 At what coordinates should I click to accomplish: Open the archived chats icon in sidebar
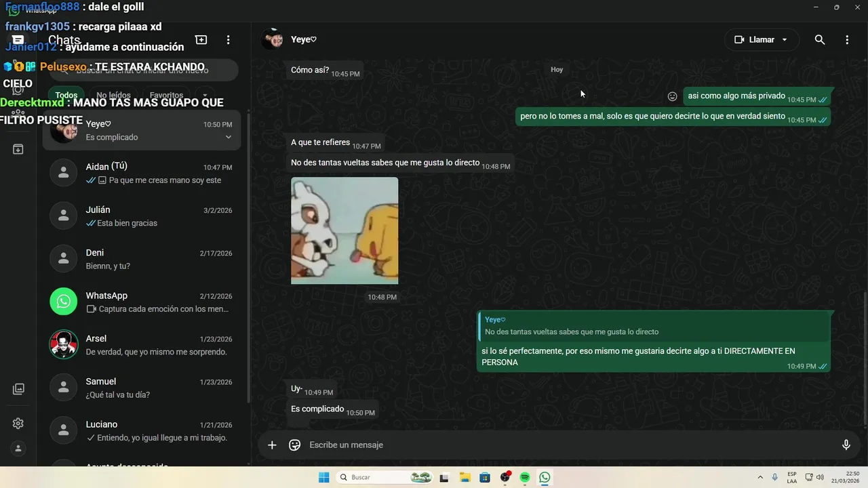click(18, 149)
